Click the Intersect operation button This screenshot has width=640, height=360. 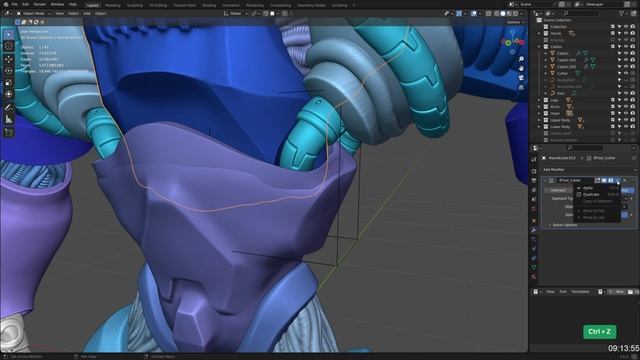(x=558, y=190)
